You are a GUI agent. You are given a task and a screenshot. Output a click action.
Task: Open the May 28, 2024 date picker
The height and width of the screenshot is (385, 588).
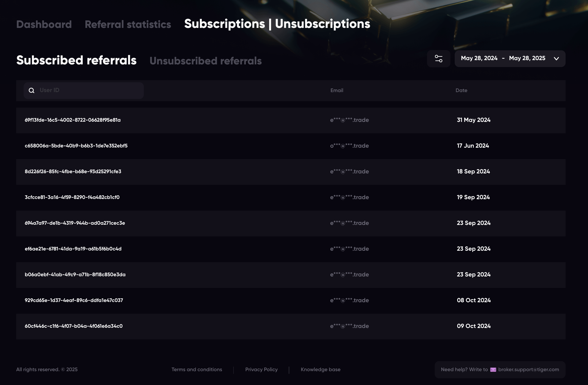[479, 58]
